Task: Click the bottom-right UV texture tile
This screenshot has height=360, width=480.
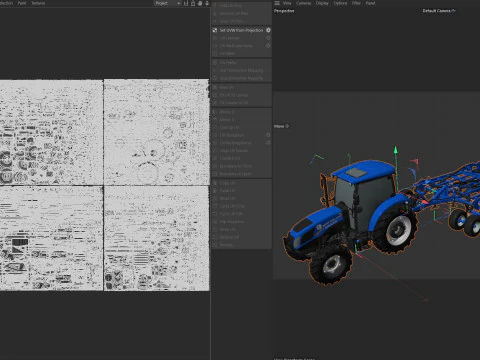Action: pyautogui.click(x=156, y=238)
